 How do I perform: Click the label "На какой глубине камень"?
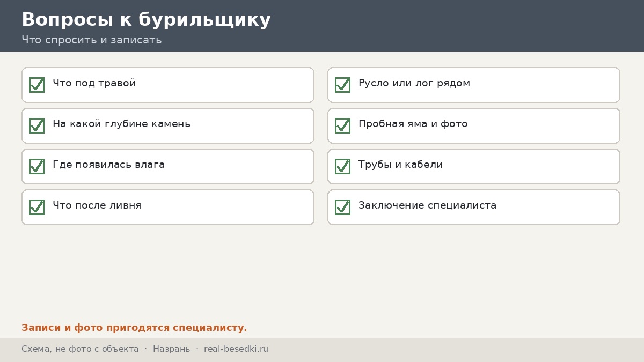[121, 124]
